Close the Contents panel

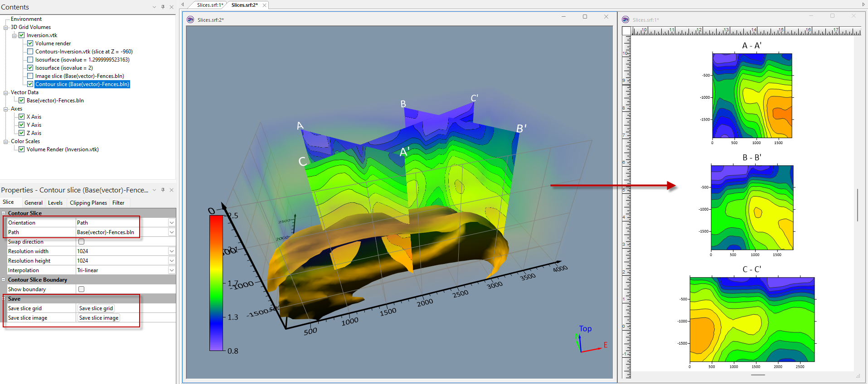[x=171, y=7]
